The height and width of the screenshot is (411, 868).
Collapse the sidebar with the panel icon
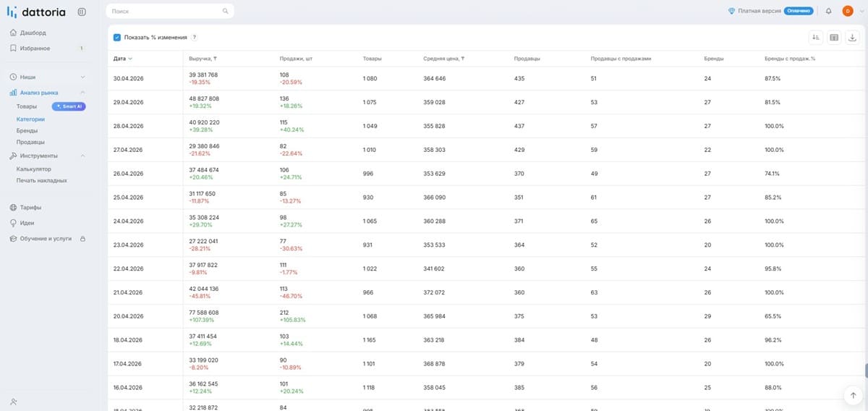pyautogui.click(x=82, y=12)
